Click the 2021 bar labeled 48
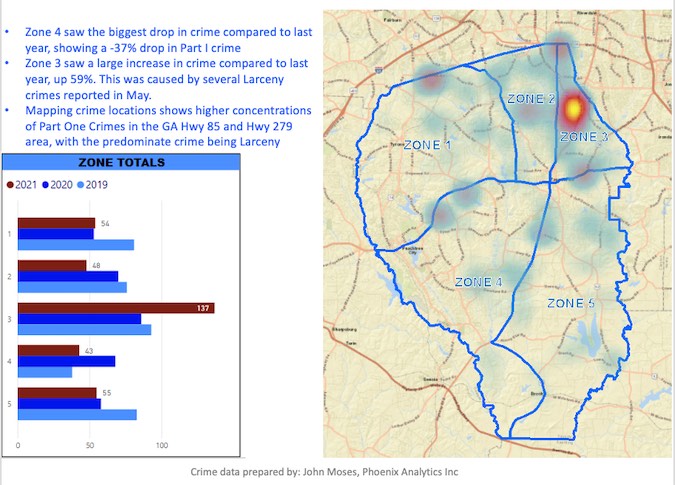This screenshot has height=485, width=675. point(52,265)
